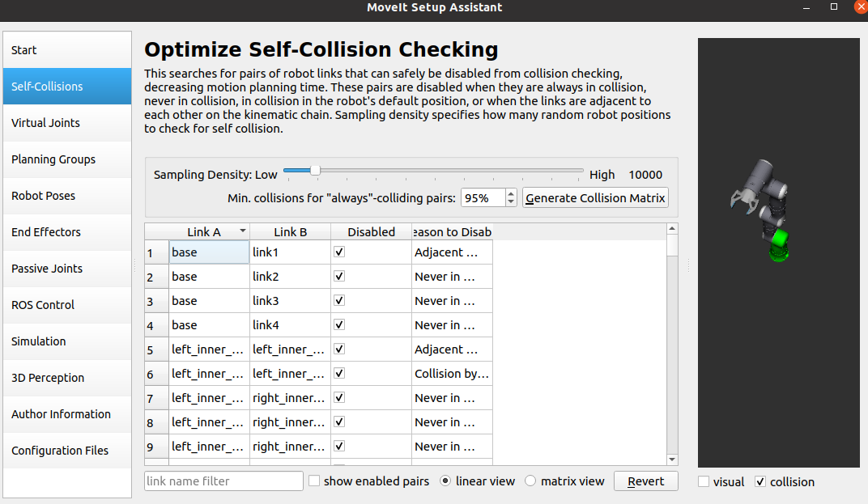868x504 pixels.
Task: Click the Collision by… reason cell
Action: point(453,374)
